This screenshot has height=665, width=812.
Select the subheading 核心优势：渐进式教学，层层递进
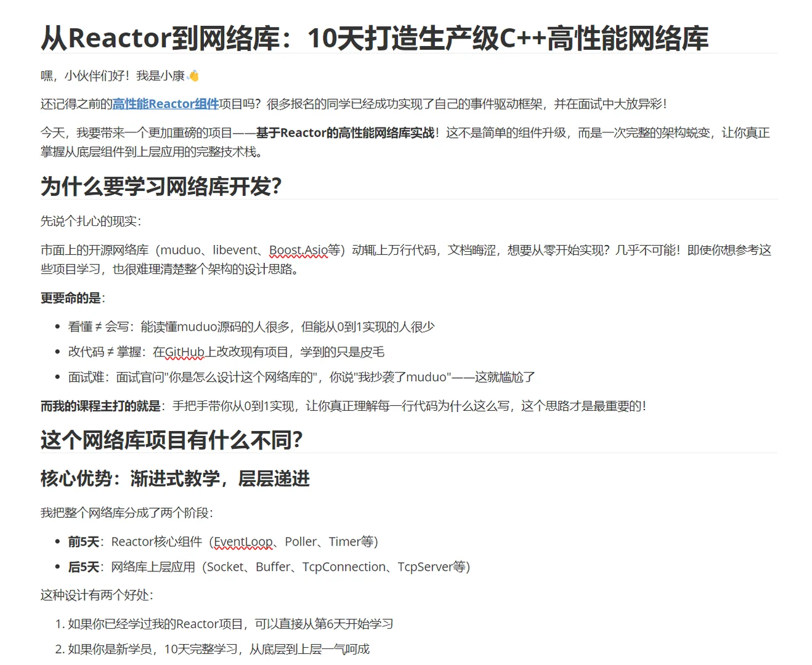click(x=176, y=478)
